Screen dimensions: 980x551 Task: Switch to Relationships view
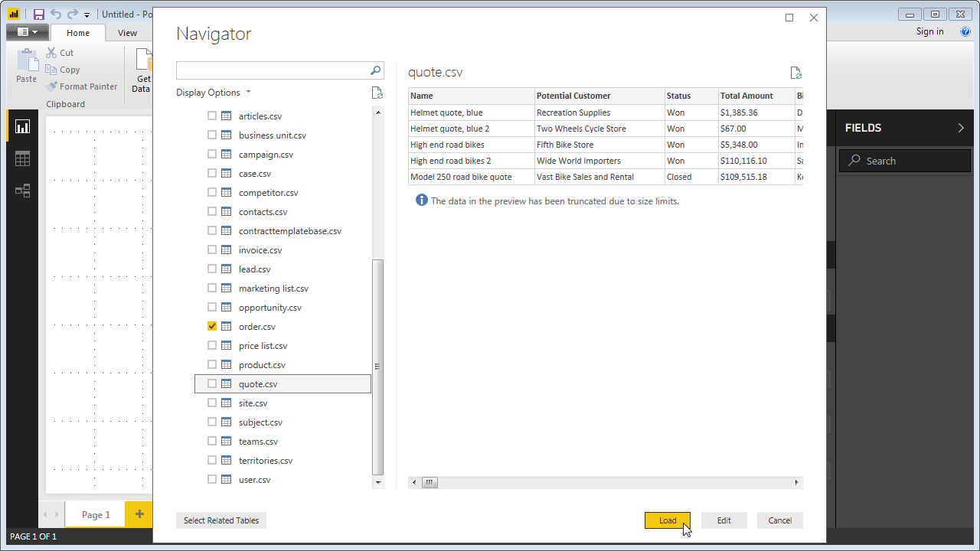(22, 190)
